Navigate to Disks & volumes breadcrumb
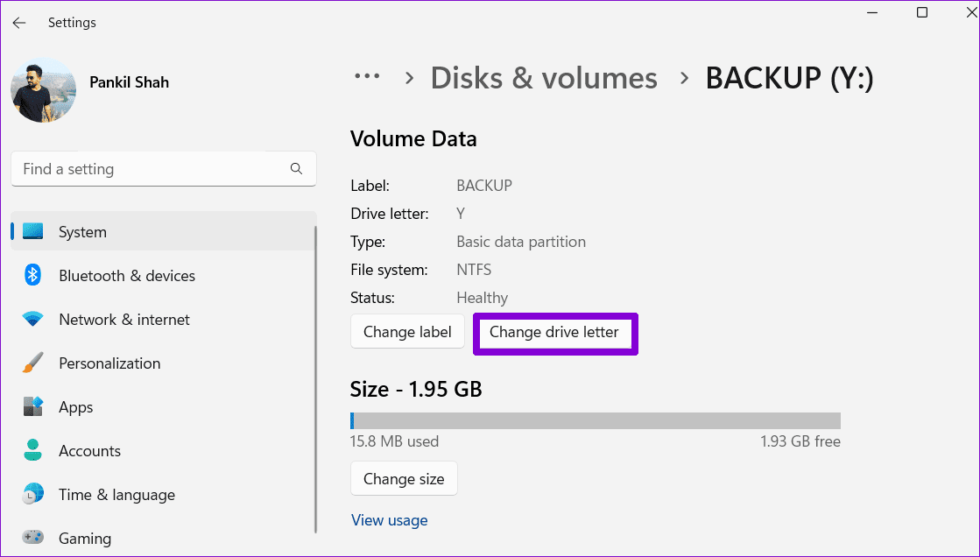Viewport: 980px width, 557px height. click(x=544, y=78)
